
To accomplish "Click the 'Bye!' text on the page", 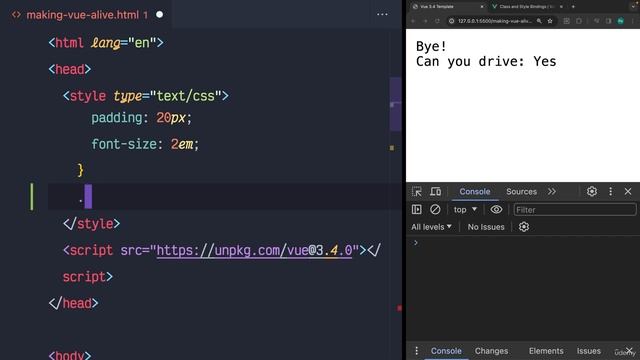I will (x=431, y=46).
